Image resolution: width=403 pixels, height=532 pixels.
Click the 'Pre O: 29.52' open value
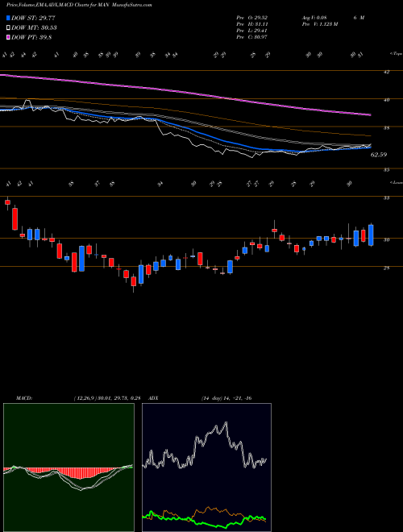tap(252, 18)
